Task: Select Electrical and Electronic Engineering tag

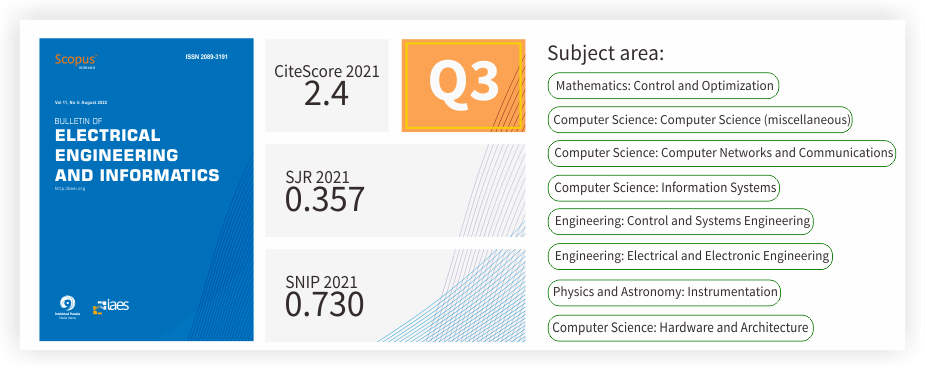Action: point(690,257)
